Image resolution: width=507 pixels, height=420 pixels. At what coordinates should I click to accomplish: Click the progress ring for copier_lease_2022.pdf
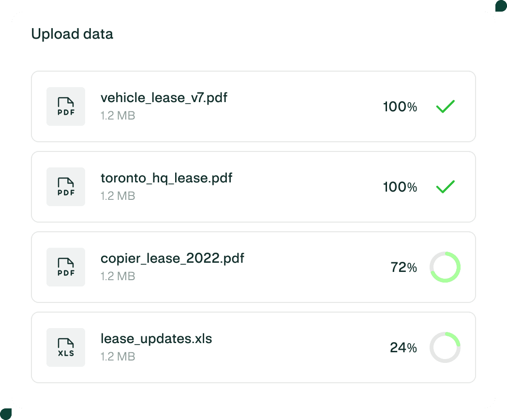click(445, 267)
